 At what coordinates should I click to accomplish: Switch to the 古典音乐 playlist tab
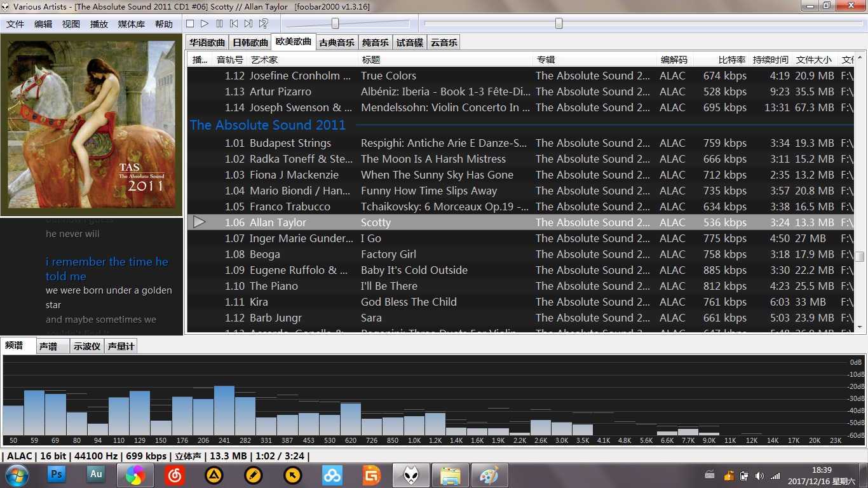click(337, 43)
